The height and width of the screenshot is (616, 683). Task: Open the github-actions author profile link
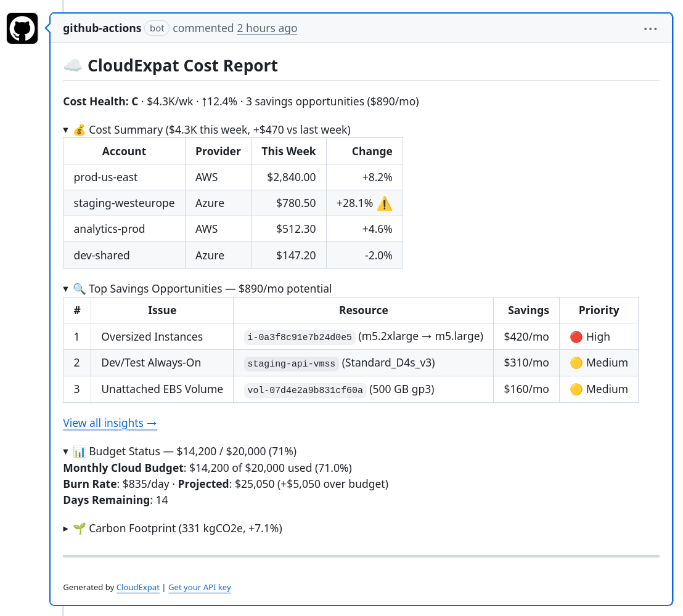pyautogui.click(x=102, y=28)
